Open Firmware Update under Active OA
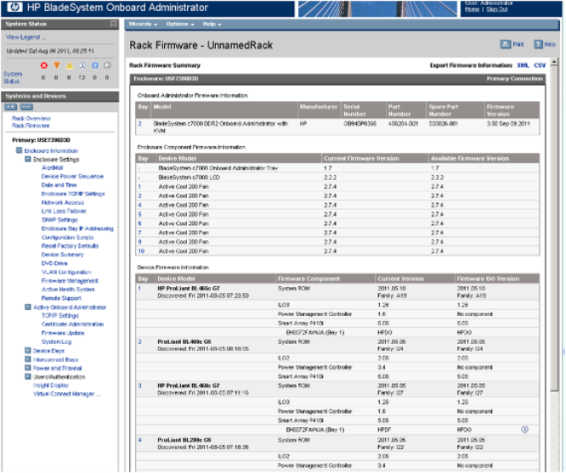The image size is (566, 473). coord(63,333)
